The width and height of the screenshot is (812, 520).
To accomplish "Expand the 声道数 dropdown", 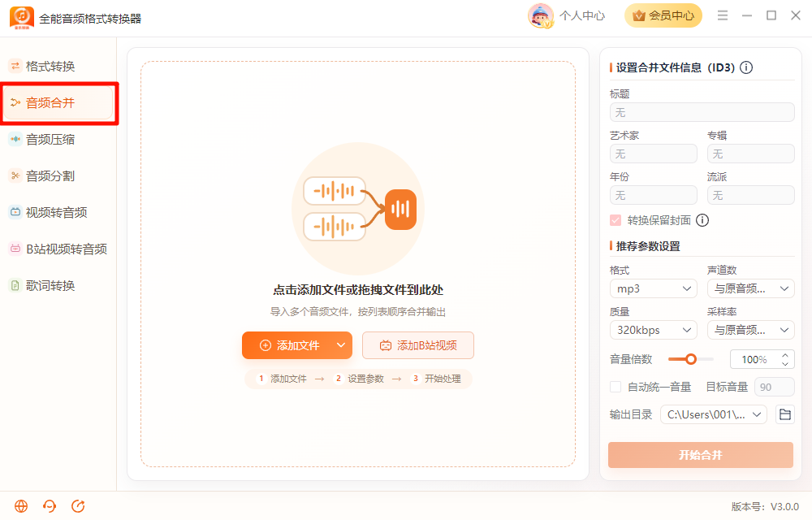I will point(750,288).
